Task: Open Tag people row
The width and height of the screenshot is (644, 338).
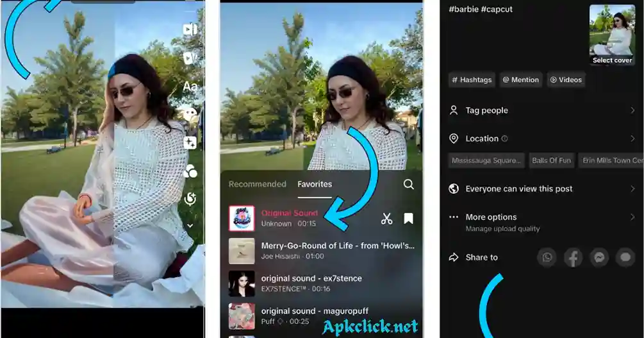Action: tap(542, 110)
